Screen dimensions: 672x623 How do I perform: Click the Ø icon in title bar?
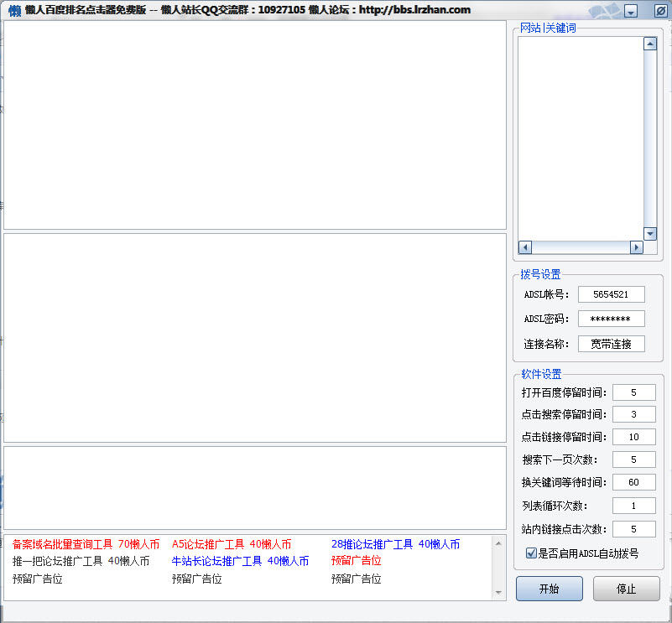pos(659,11)
